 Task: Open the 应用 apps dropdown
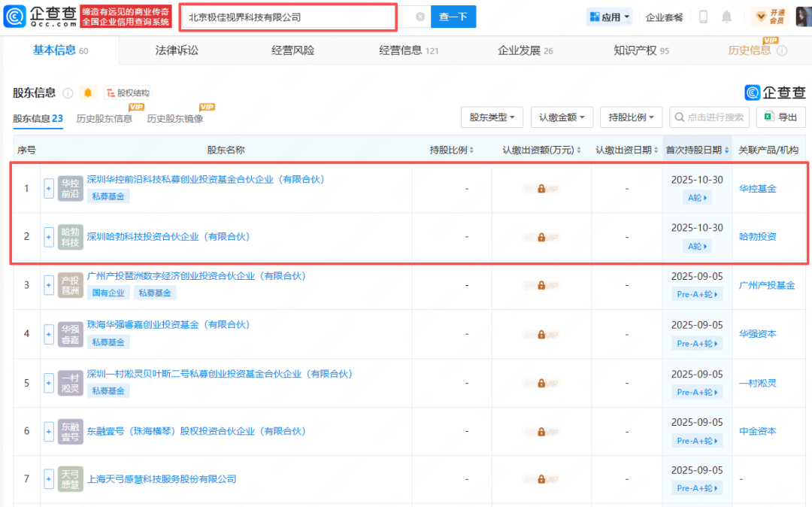[x=609, y=16]
